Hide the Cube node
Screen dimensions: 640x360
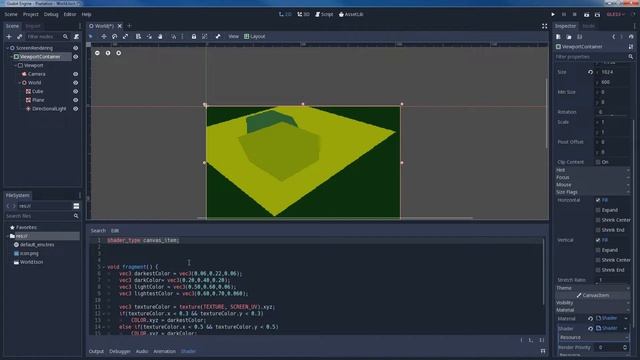pos(76,91)
